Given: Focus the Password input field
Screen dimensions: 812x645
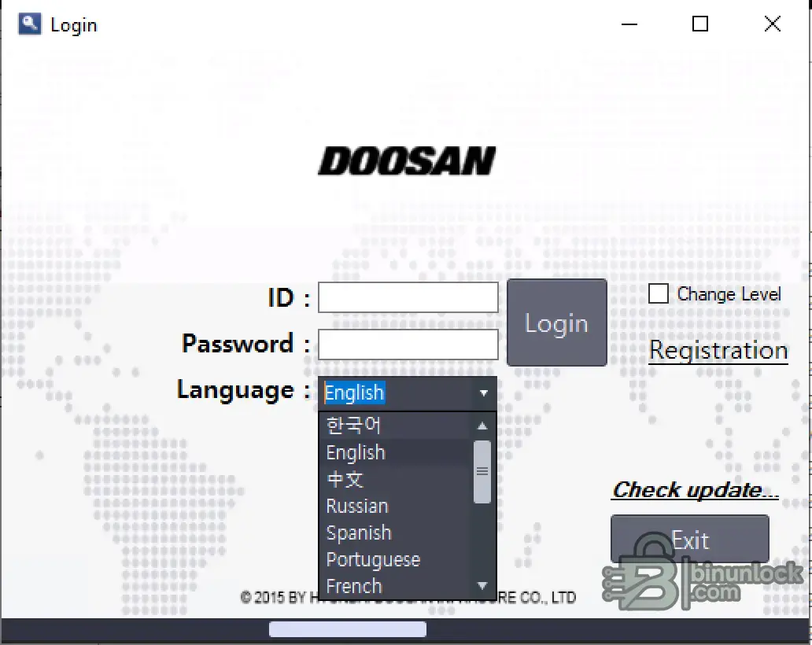Looking at the screenshot, I should pyautogui.click(x=408, y=345).
